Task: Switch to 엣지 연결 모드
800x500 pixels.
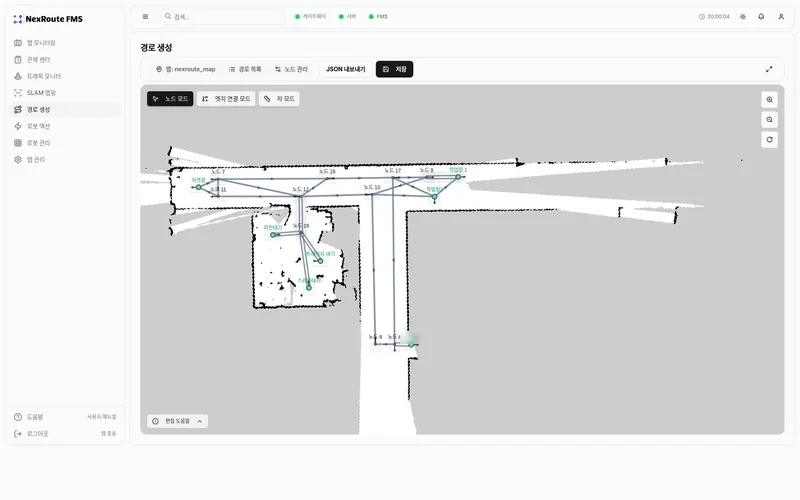Action: click(226, 99)
